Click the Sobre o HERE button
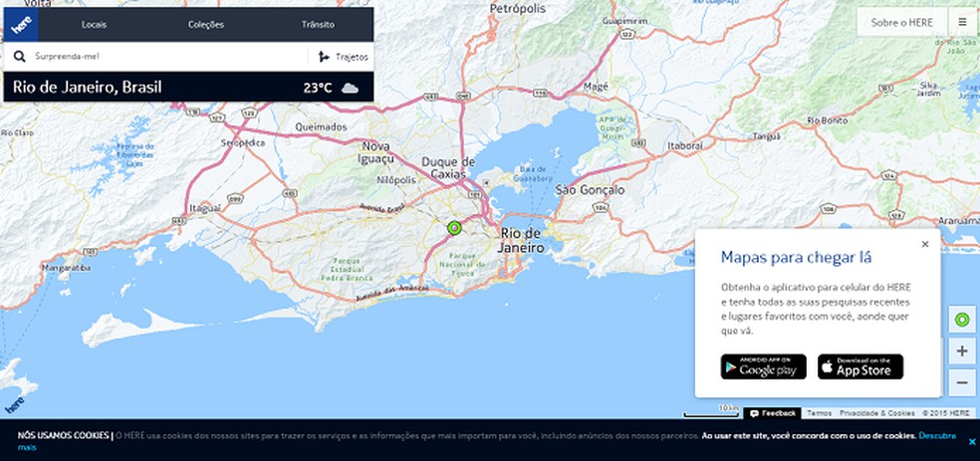980x461 pixels. (x=901, y=23)
